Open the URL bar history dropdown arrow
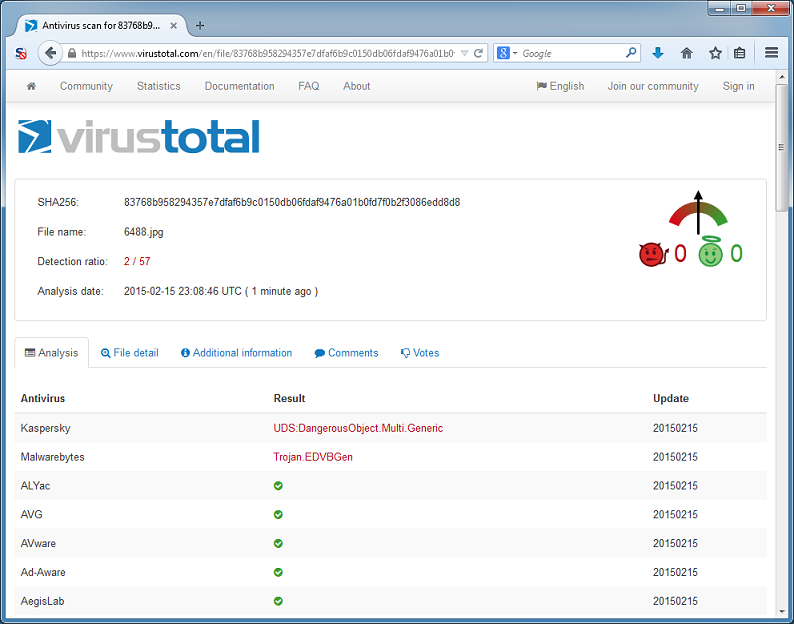The image size is (794, 624). [464, 53]
